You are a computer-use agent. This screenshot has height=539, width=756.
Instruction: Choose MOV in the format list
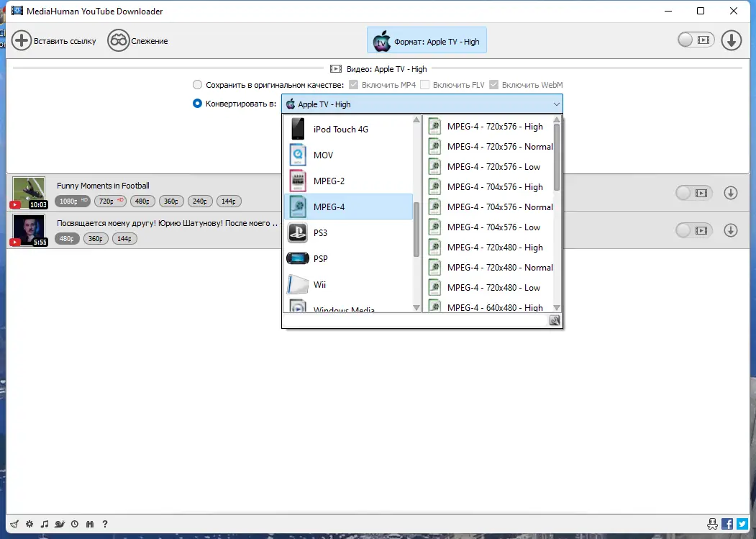tap(348, 155)
